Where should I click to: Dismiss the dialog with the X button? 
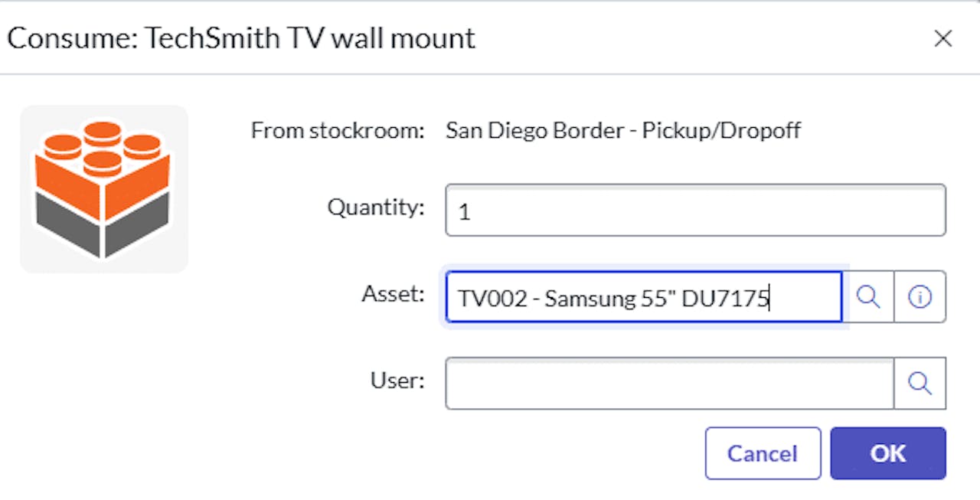[943, 38]
